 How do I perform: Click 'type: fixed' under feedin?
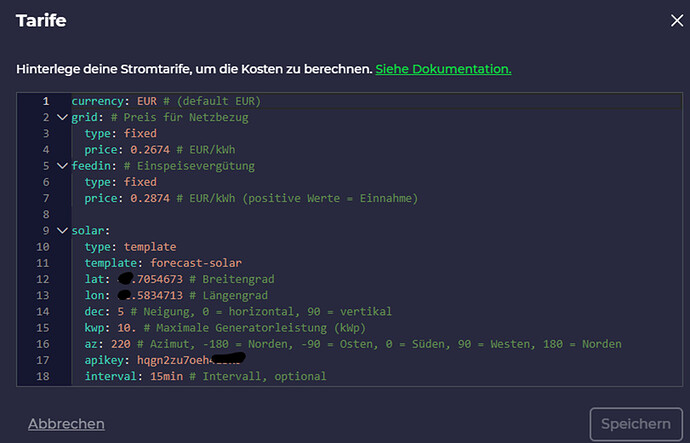121,182
